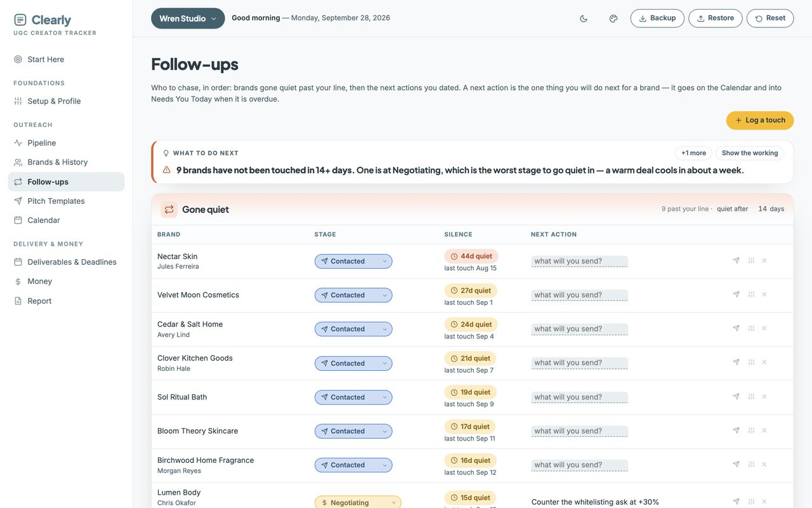812x508 pixels.
Task: Expand the Contacted dropdown for Clover Kitchen Goods
Action: click(353, 363)
